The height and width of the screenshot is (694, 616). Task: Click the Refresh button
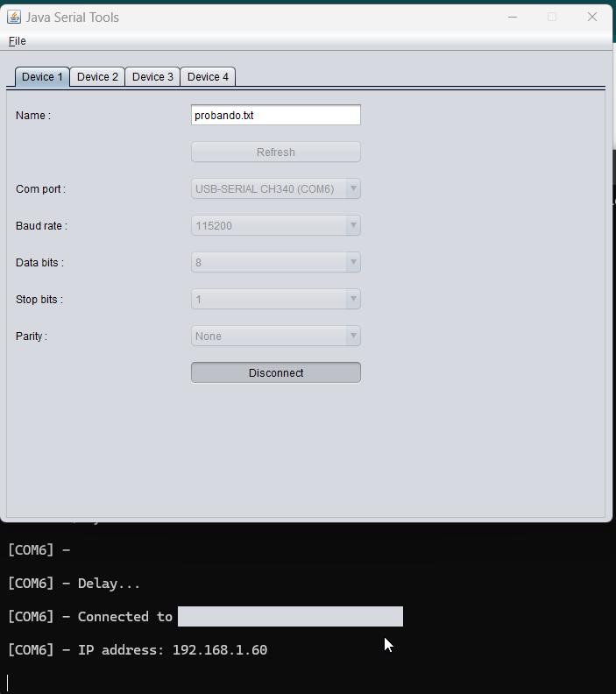point(276,152)
